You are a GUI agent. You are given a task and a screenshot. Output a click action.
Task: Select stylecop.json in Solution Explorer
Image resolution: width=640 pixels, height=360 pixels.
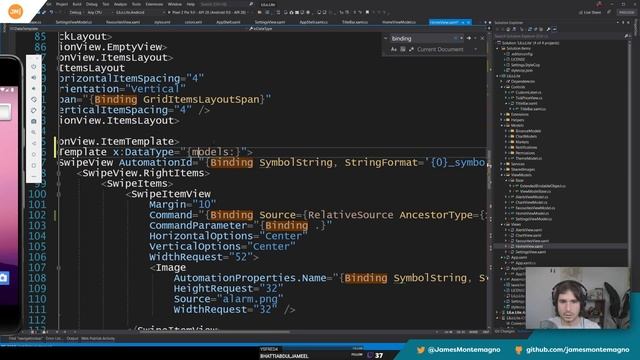[x=521, y=71]
